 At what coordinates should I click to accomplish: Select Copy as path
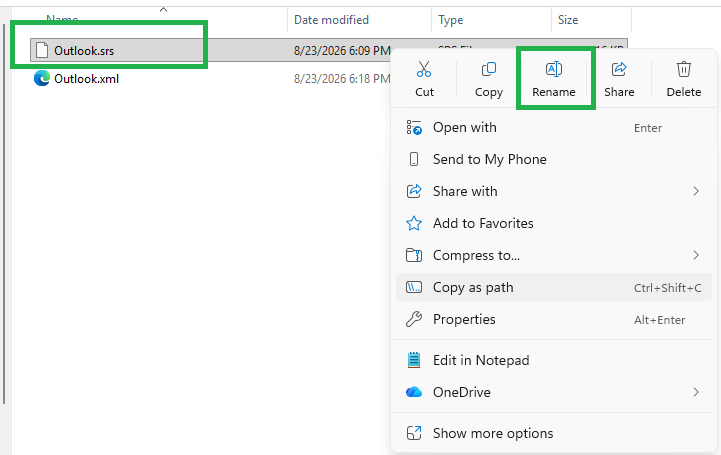click(x=554, y=287)
